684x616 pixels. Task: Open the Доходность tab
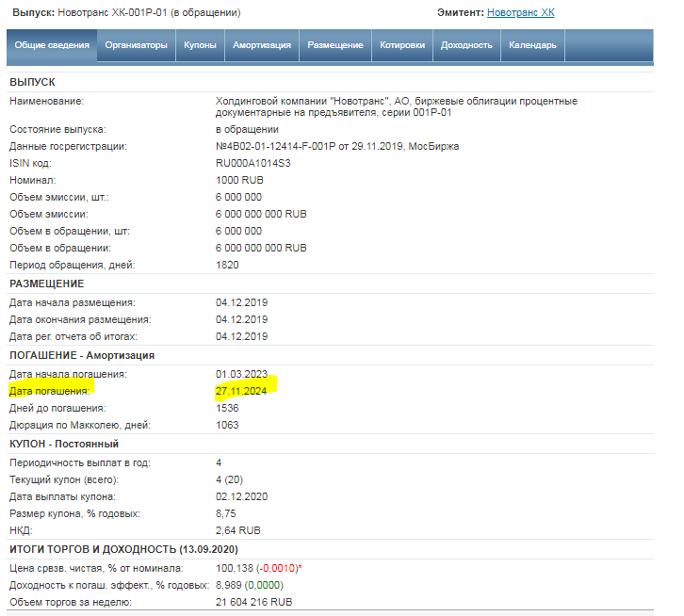[x=466, y=45]
